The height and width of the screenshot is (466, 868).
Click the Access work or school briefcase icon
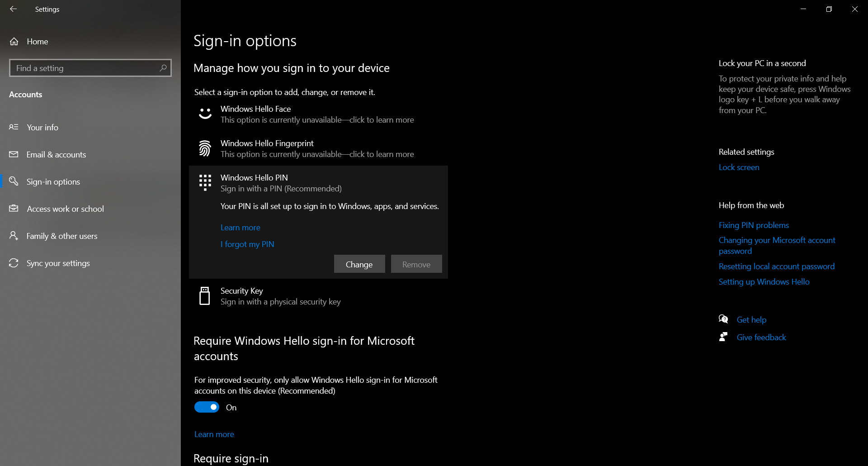(14, 209)
